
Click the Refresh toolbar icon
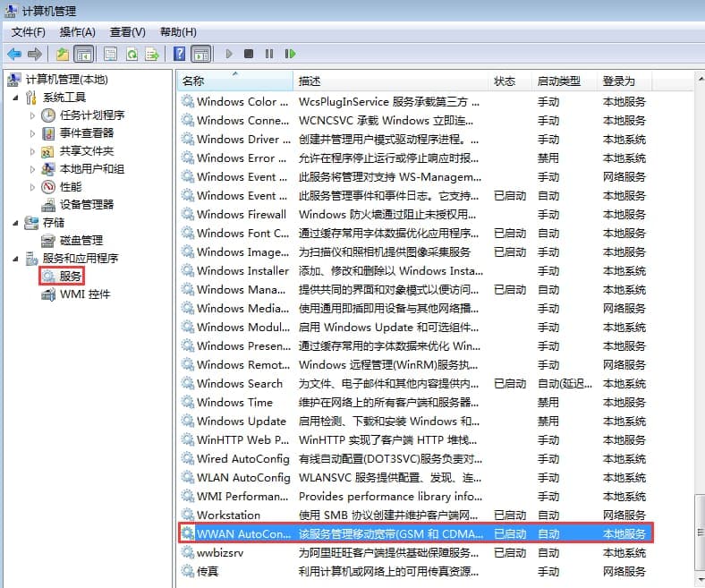[x=132, y=54]
